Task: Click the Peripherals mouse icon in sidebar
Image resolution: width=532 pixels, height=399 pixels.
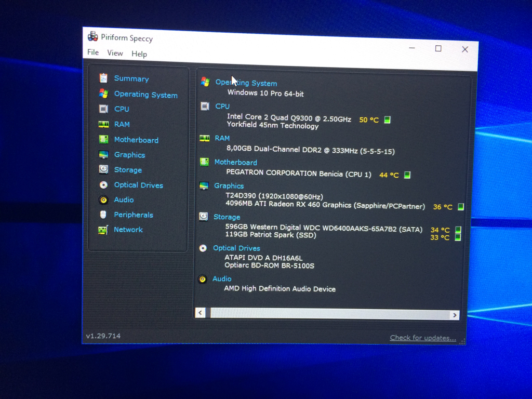Action: tap(103, 215)
